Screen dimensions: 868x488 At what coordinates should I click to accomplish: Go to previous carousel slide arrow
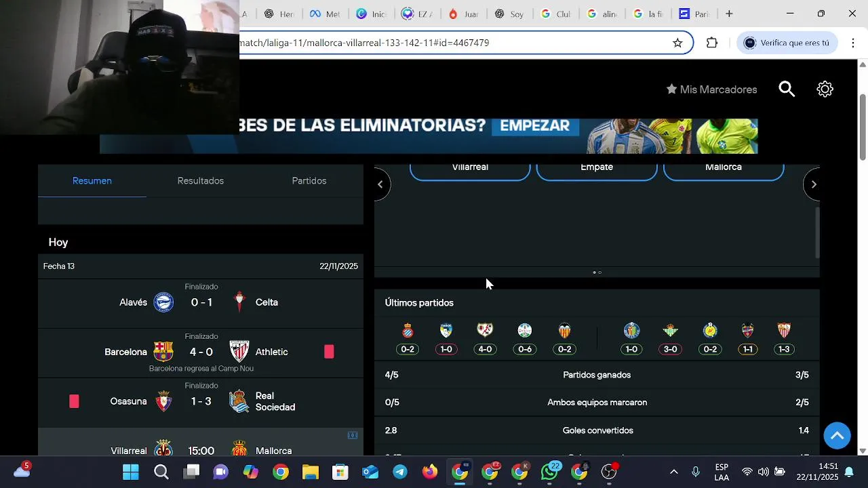381,184
